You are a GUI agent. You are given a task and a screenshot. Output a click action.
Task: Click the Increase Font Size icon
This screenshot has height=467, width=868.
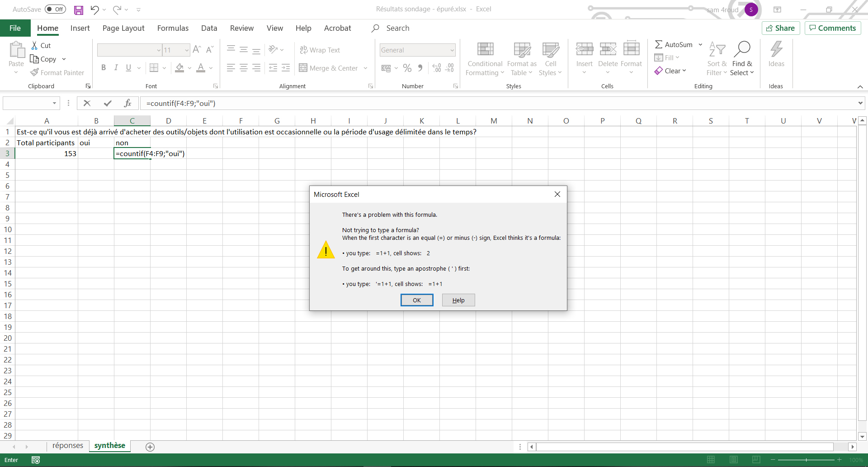coord(197,50)
